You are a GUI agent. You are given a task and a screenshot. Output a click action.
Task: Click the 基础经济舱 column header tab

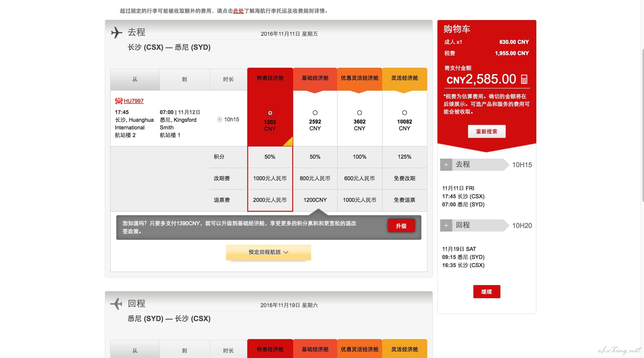coord(315,78)
